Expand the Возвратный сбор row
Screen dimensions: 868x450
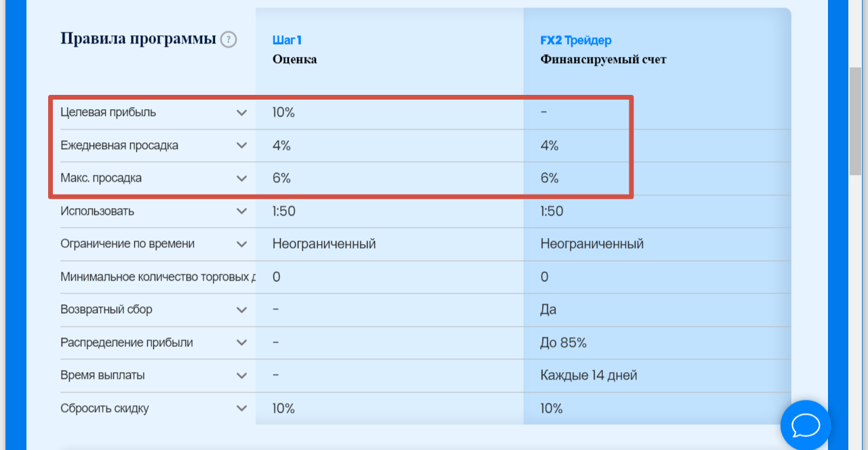coord(241,309)
